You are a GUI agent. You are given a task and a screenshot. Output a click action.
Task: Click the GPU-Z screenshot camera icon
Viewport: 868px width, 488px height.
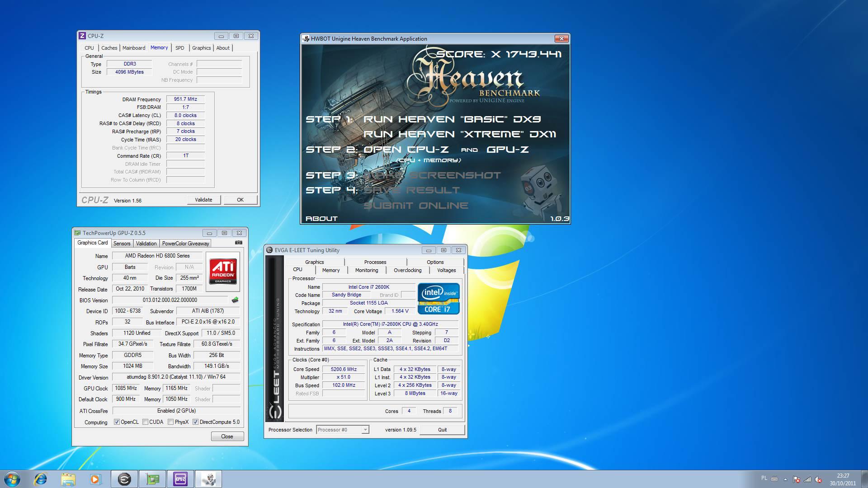[x=238, y=243]
